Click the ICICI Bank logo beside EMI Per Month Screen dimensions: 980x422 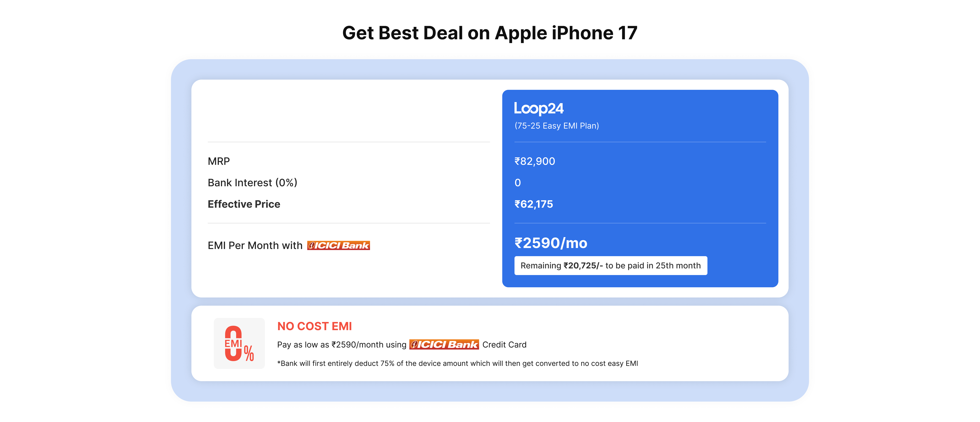(x=338, y=246)
